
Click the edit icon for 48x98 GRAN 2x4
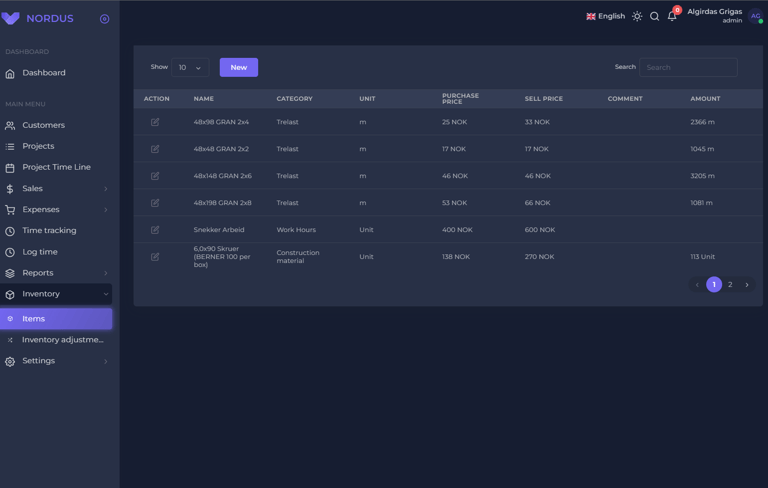(155, 122)
